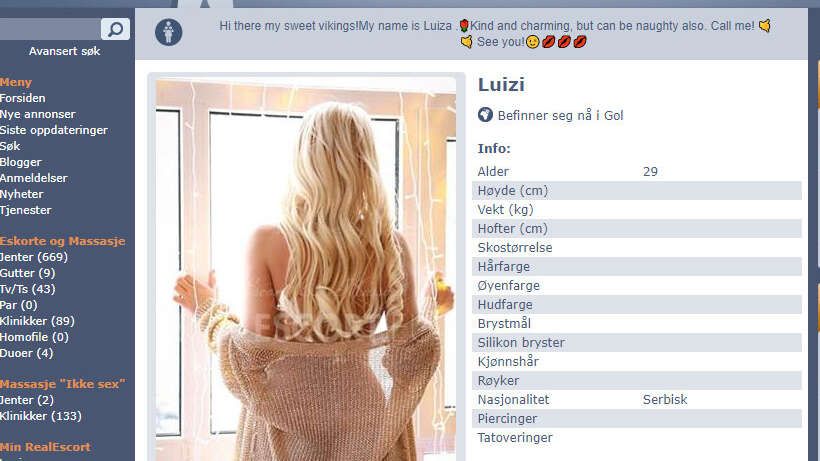Open Anmeldelser in sidebar menu
Viewport: 820px width, 461px height.
pyautogui.click(x=33, y=178)
